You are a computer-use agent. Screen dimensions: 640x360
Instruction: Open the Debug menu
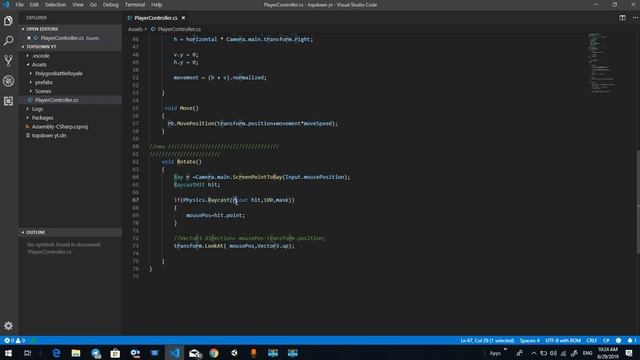[x=110, y=4]
